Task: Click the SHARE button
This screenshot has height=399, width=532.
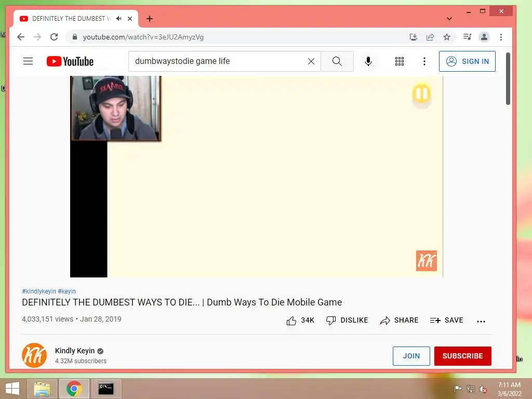Action: coord(399,320)
